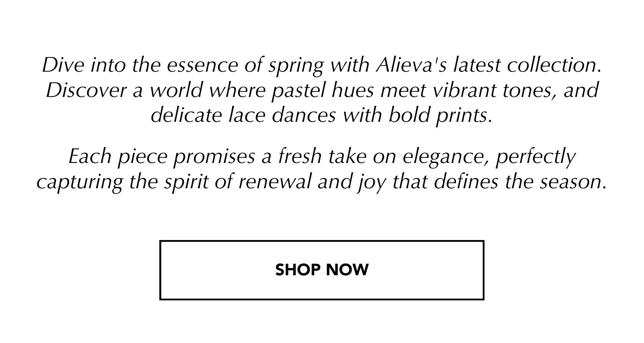Select the line starting "Dive into the essence"
This screenshot has height=343, width=644.
322,66
